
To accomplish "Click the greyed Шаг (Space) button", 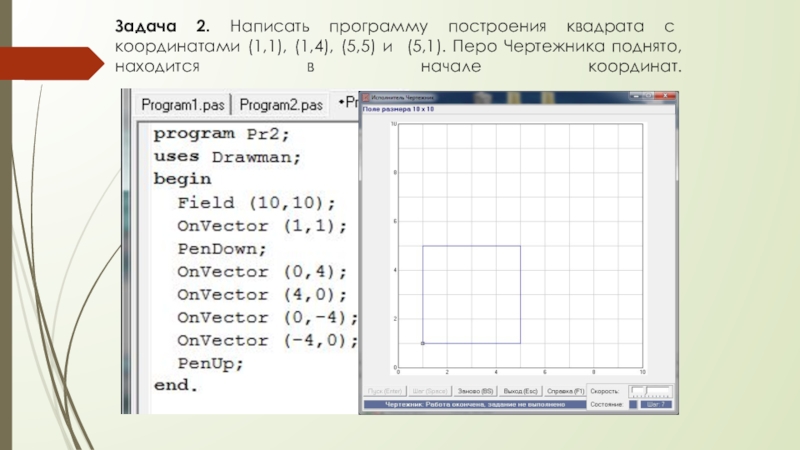I will 430,391.
